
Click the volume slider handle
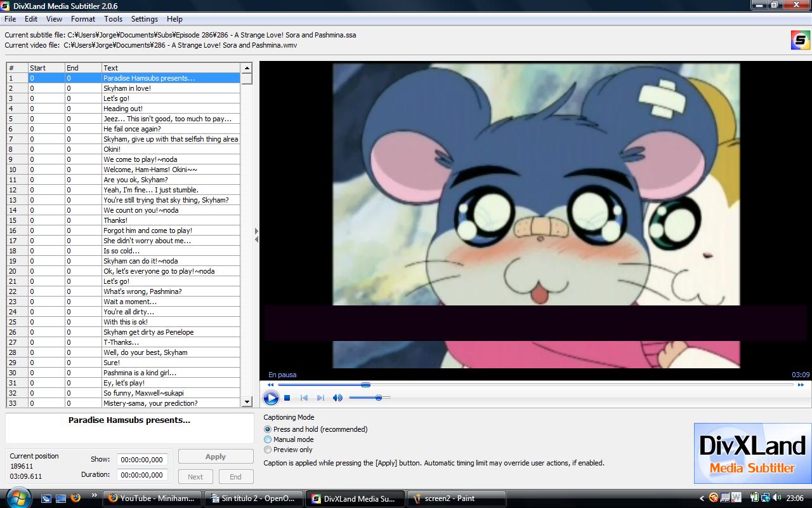[x=379, y=398]
